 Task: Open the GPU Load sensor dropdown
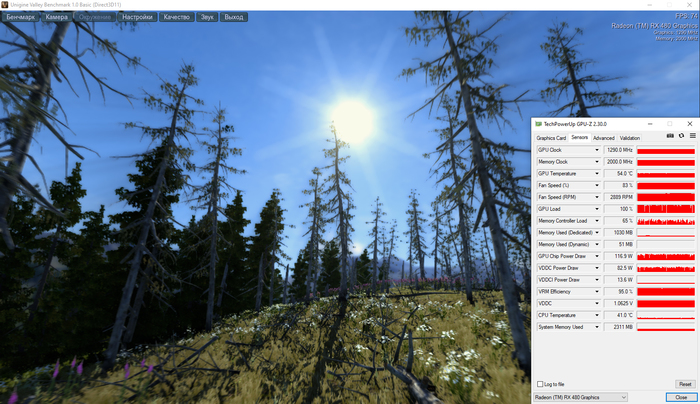pos(597,209)
